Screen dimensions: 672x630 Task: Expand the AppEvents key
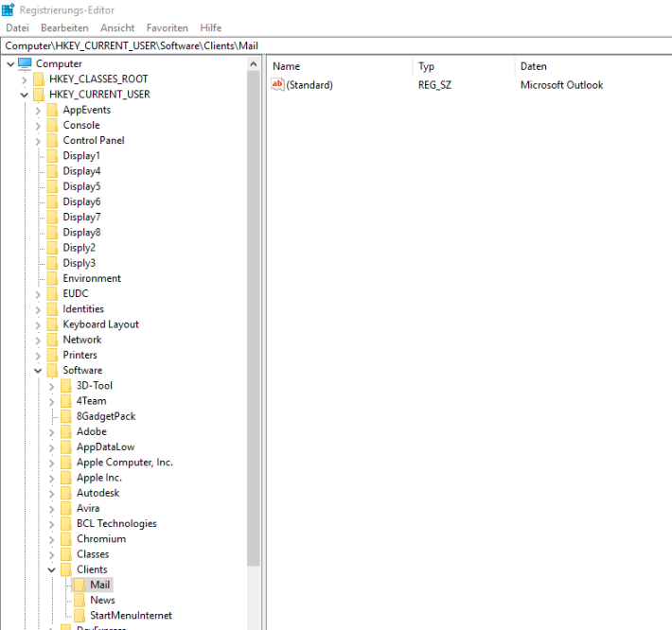(38, 111)
